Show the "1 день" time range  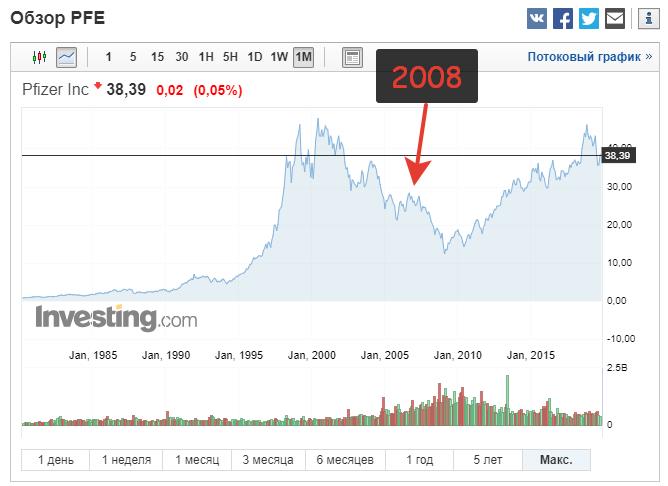coord(55,460)
